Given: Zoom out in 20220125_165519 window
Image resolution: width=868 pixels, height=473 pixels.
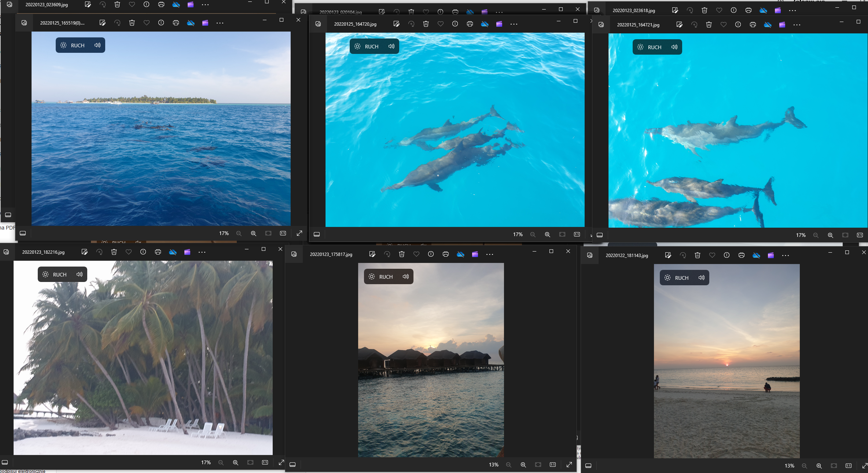Looking at the screenshot, I should 239,233.
